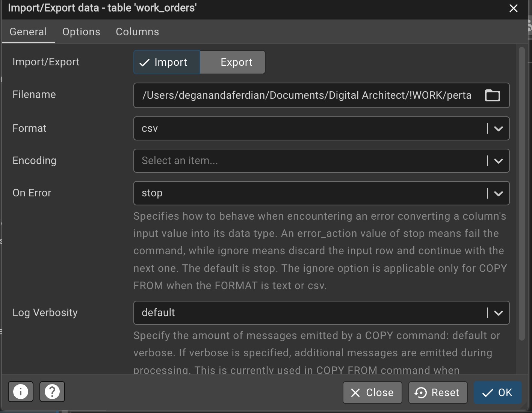
Task: Click inside the Filename path field
Action: coord(306,95)
